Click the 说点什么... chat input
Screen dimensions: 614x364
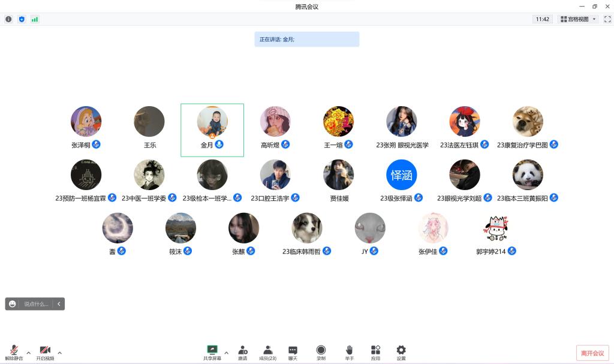pos(36,304)
